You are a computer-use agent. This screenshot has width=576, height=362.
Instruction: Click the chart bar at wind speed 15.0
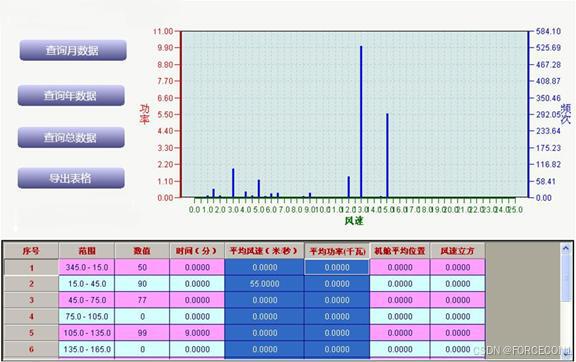click(387, 155)
